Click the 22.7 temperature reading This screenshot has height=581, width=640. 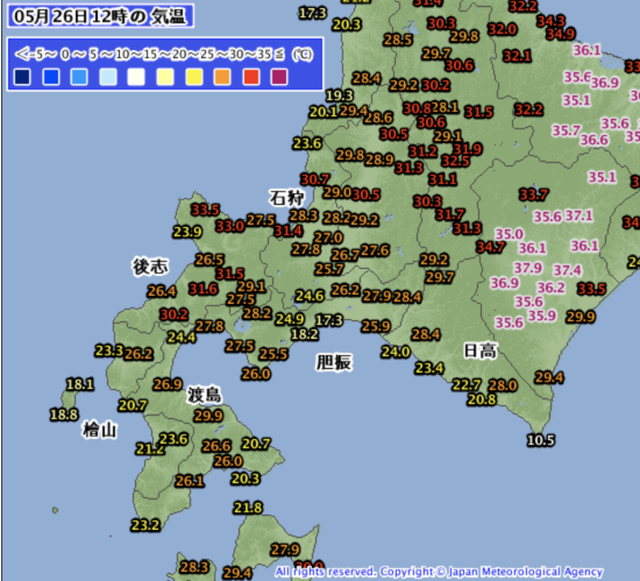(467, 385)
